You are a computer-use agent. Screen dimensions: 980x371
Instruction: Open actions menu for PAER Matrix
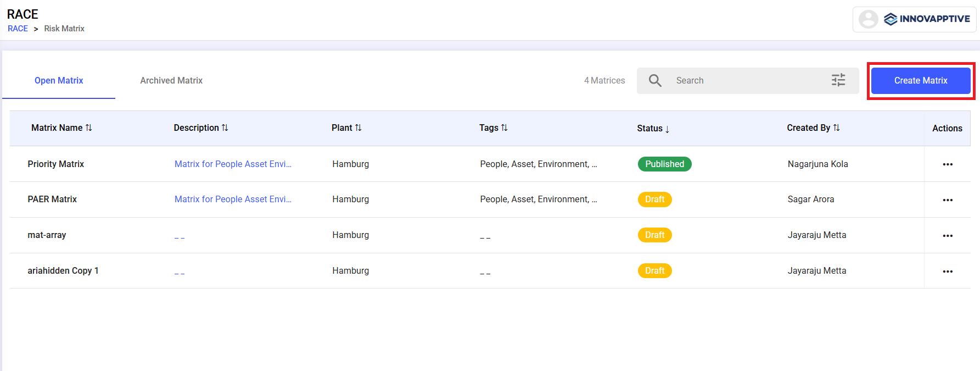(x=947, y=200)
